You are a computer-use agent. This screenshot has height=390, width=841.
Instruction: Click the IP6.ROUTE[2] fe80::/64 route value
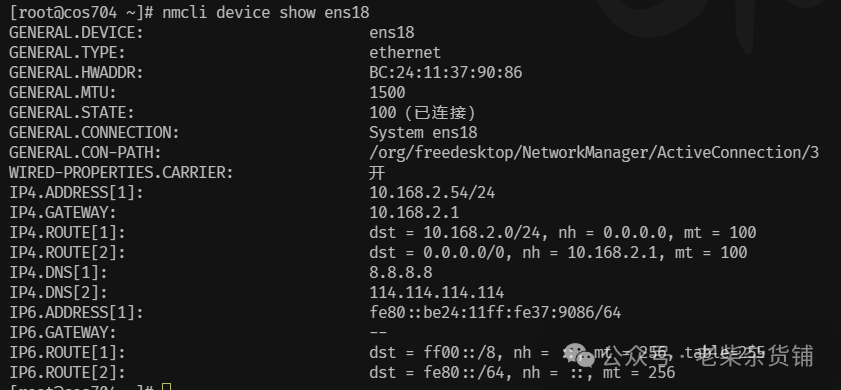(522, 372)
